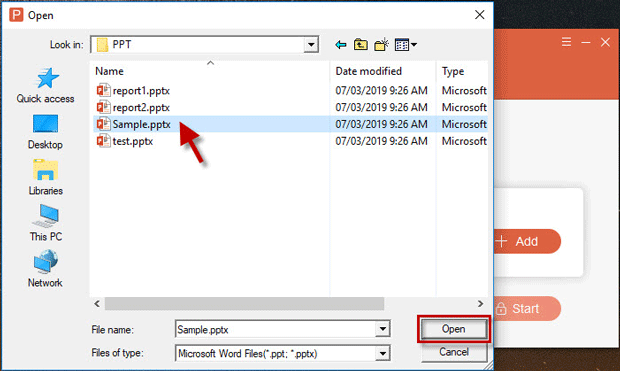Expand the File name dropdown arrow
Image resolution: width=620 pixels, height=371 pixels.
(x=382, y=329)
